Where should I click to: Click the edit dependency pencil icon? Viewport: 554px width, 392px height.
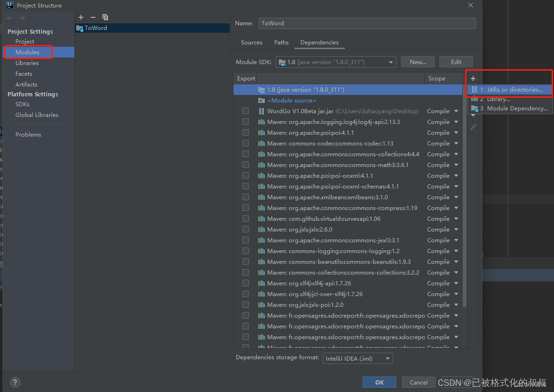[x=473, y=126]
